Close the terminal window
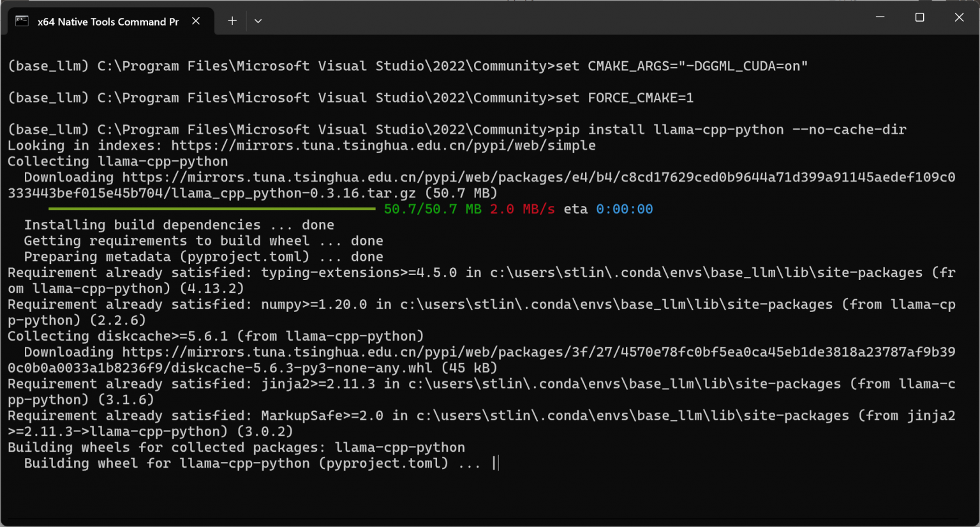980x527 pixels. (x=959, y=17)
